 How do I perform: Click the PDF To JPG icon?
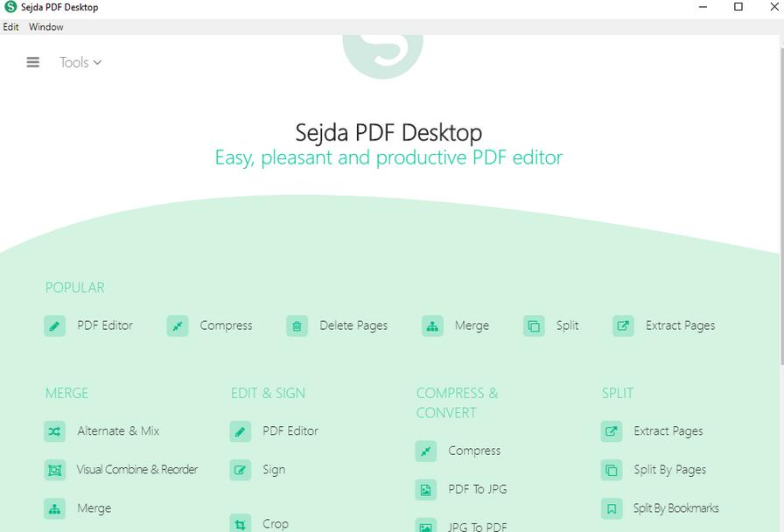click(x=425, y=489)
